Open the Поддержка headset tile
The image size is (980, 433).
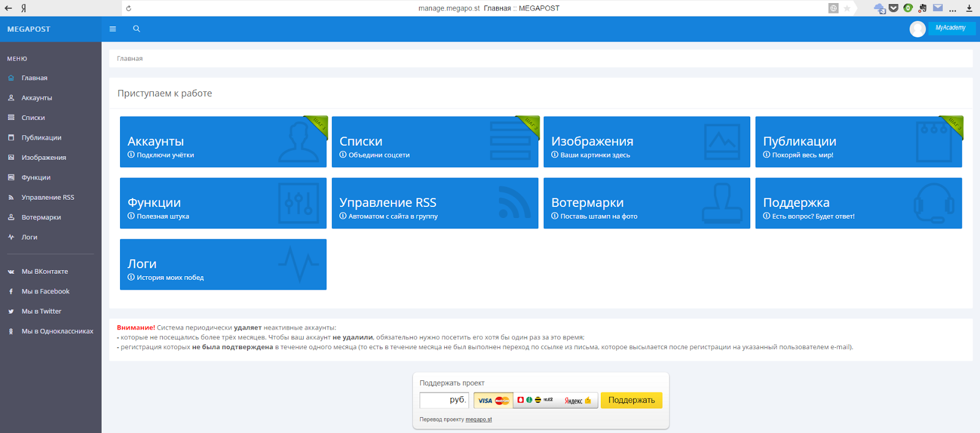pos(859,203)
